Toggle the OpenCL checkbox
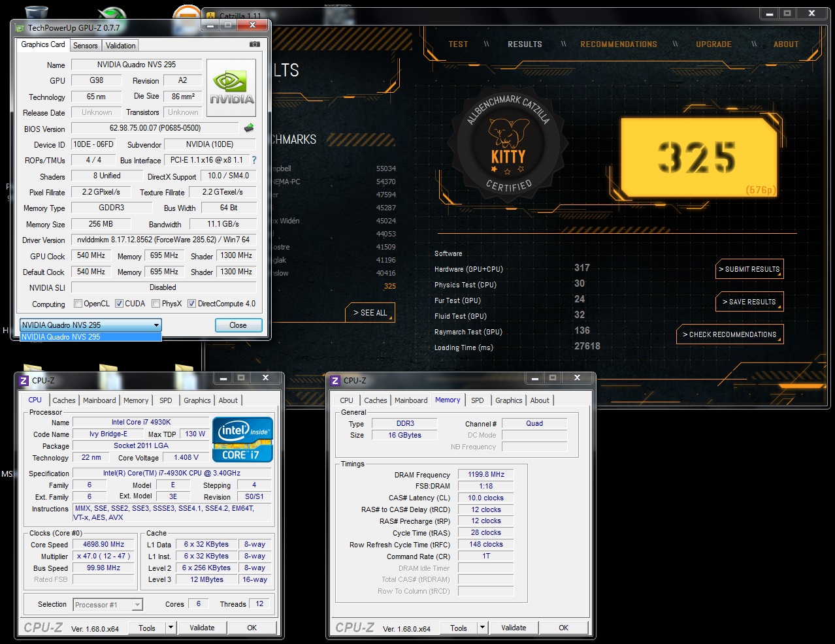Screen dimensions: 835x644 (78, 303)
